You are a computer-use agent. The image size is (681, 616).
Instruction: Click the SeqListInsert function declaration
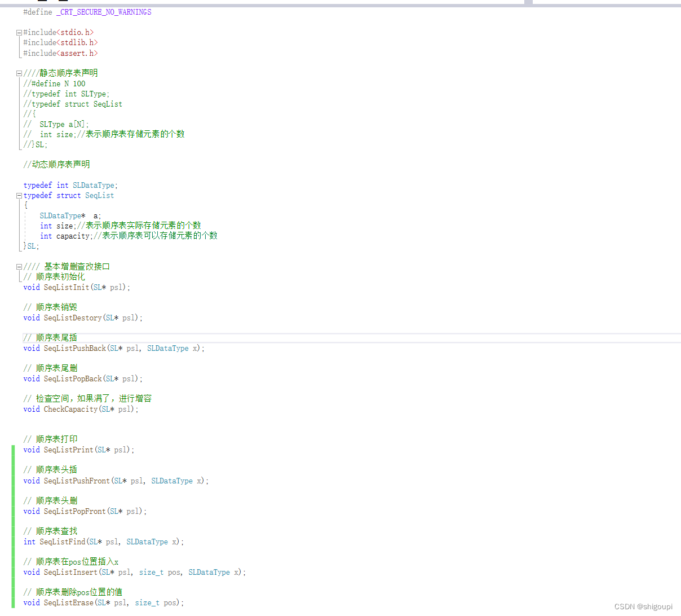(135, 573)
